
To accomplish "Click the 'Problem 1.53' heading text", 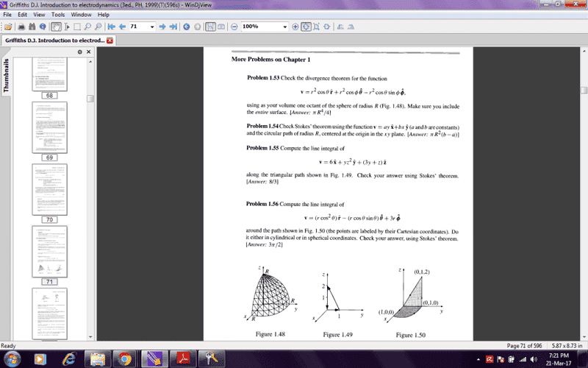I will pos(262,78).
